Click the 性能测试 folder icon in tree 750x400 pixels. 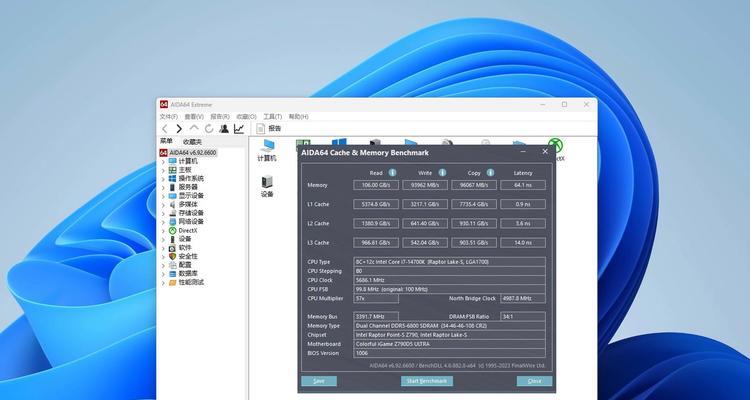(x=173, y=282)
